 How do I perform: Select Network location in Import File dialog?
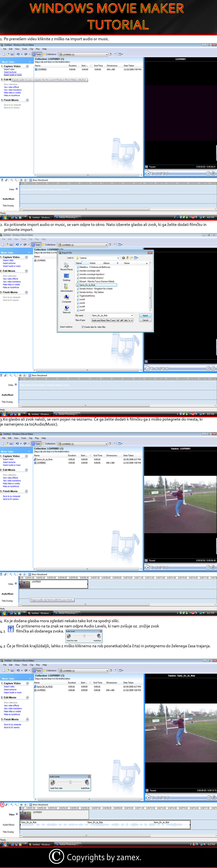(x=66, y=310)
